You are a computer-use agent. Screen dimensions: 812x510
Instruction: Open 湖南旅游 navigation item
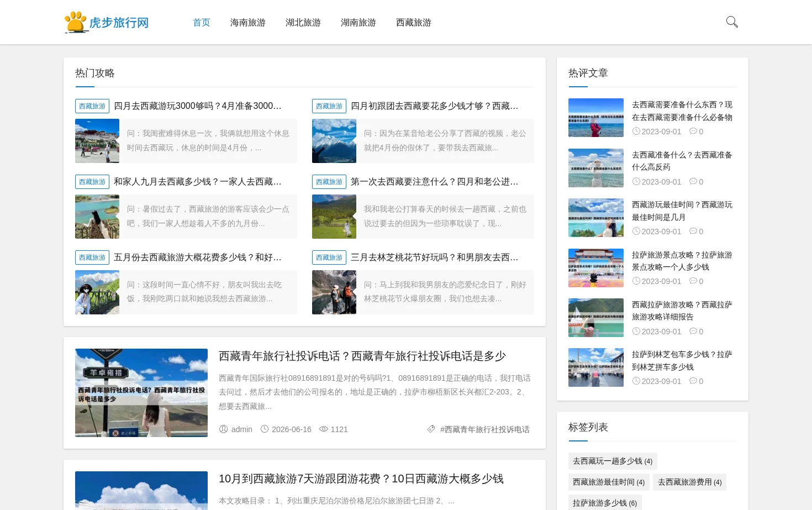click(x=358, y=23)
